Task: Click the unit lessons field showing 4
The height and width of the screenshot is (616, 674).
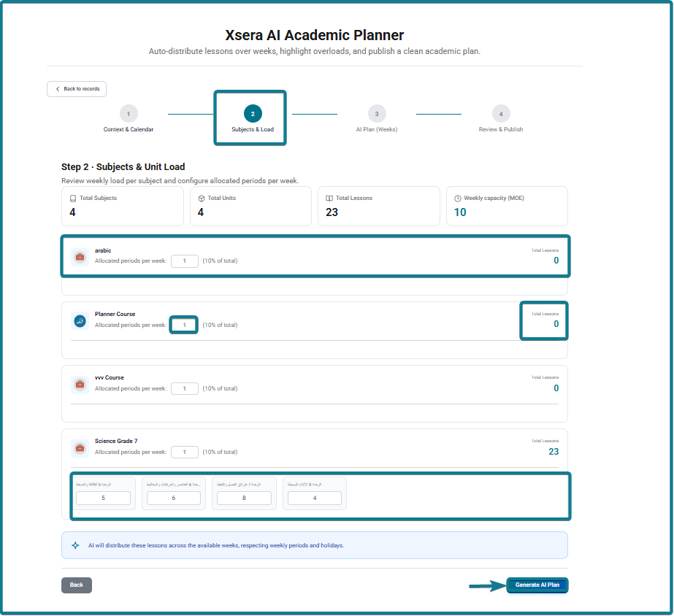Action: (x=315, y=498)
